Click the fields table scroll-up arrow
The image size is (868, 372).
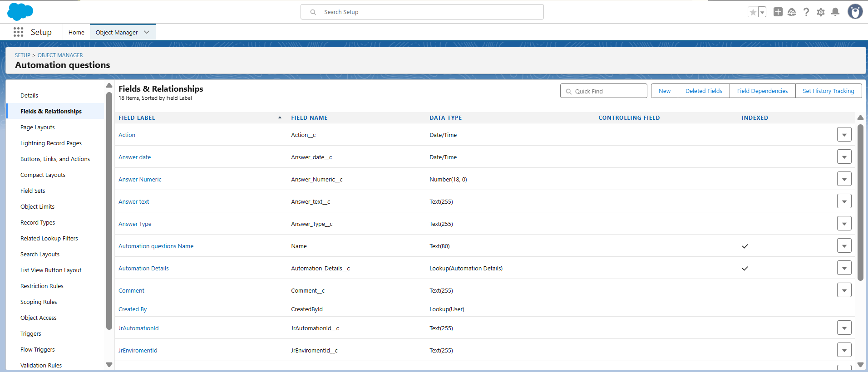click(x=860, y=117)
